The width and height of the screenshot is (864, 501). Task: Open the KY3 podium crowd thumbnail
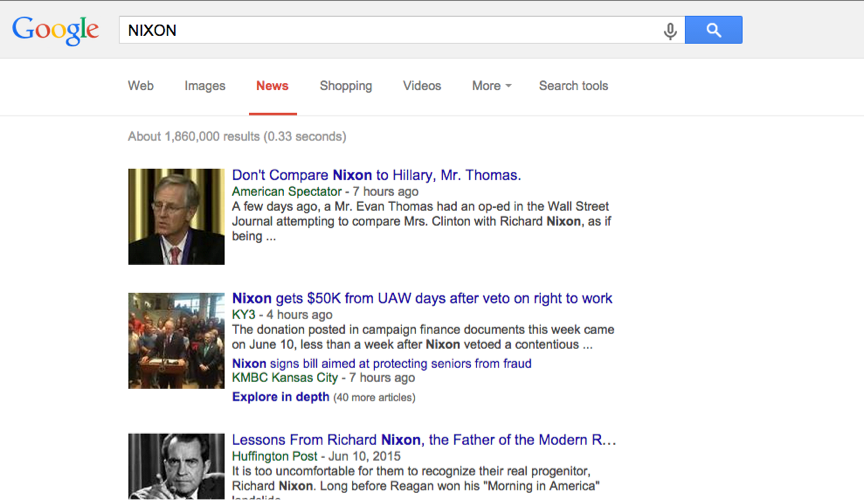tap(176, 341)
